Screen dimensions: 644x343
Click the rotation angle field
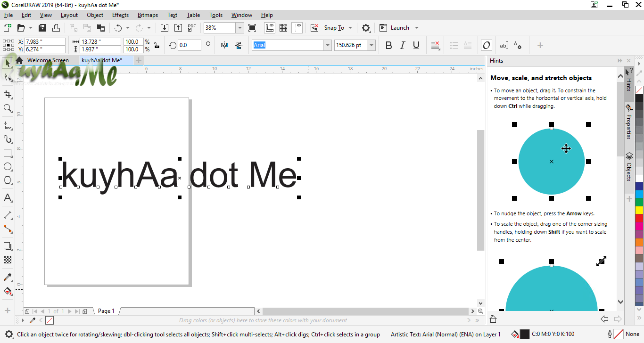(189, 45)
